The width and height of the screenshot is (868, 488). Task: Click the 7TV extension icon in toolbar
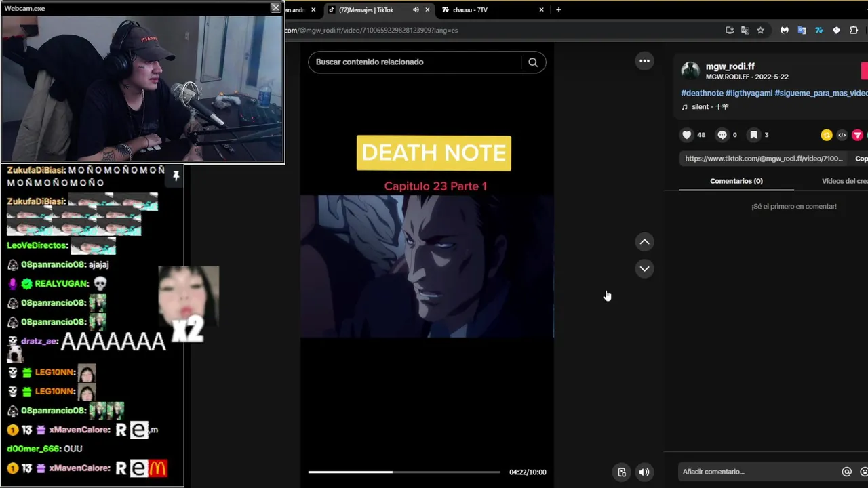(818, 30)
